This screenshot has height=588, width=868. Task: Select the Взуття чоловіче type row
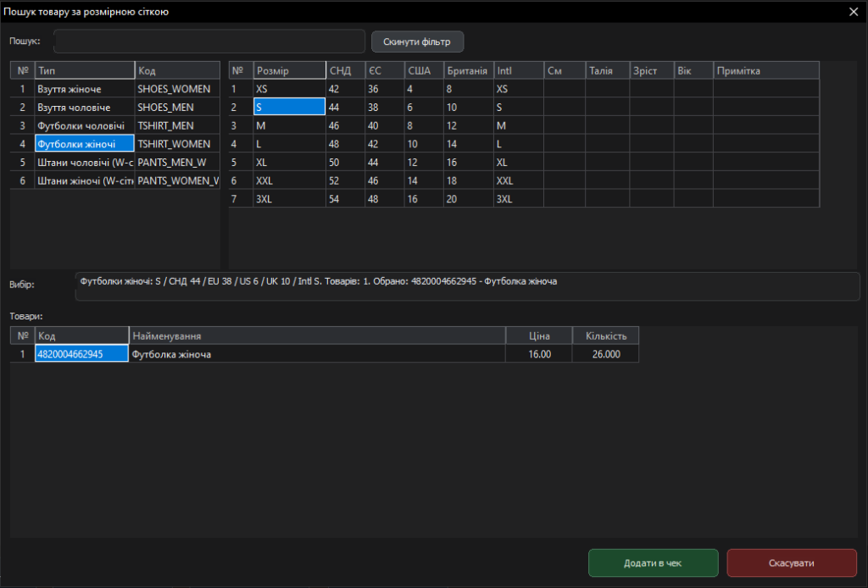(84, 107)
